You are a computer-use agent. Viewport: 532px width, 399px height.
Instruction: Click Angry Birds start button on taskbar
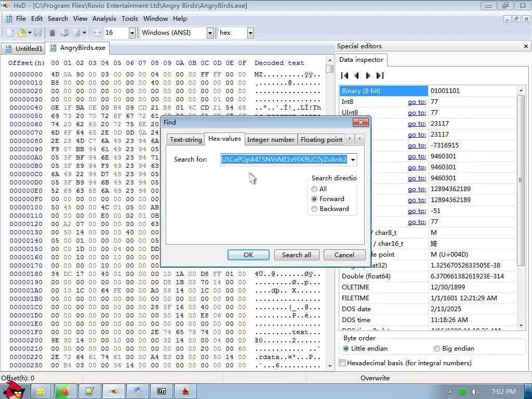tap(14, 390)
